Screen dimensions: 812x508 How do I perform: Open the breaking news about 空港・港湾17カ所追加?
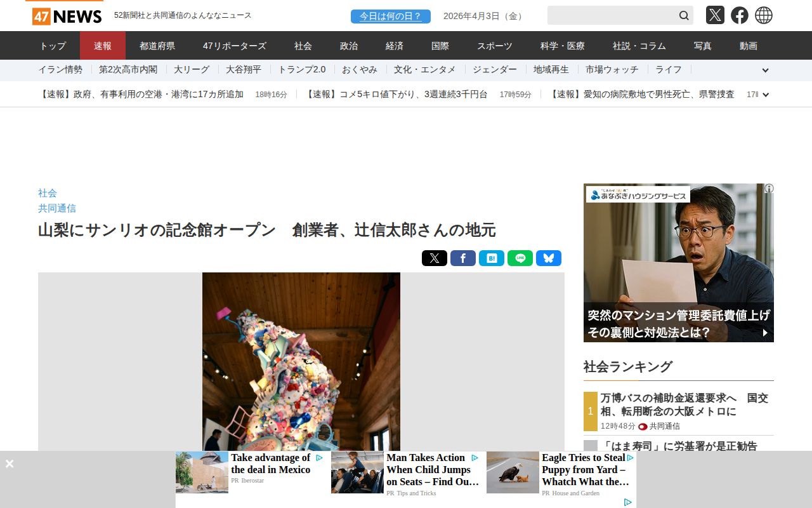coord(141,95)
